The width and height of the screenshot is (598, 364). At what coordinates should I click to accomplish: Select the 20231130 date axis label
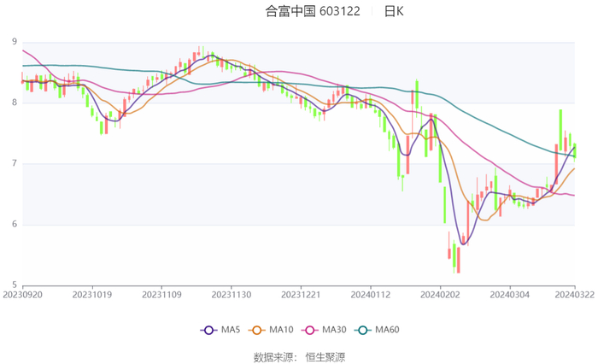(x=231, y=294)
